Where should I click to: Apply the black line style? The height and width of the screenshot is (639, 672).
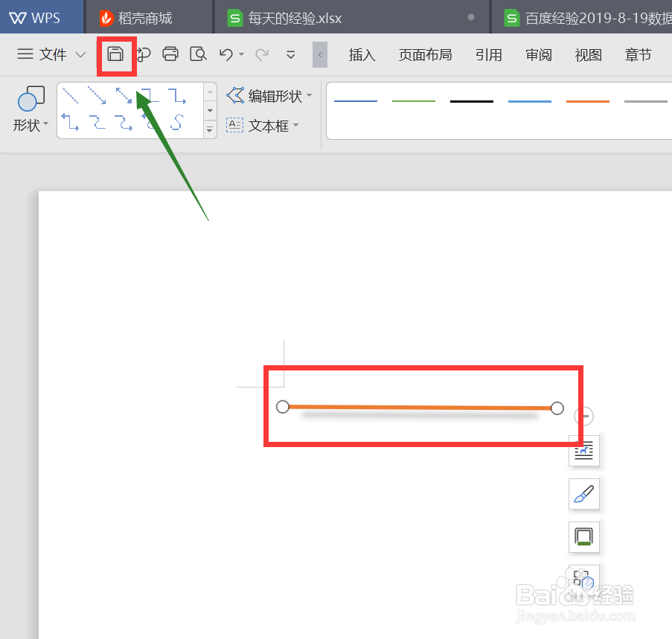coord(472,101)
